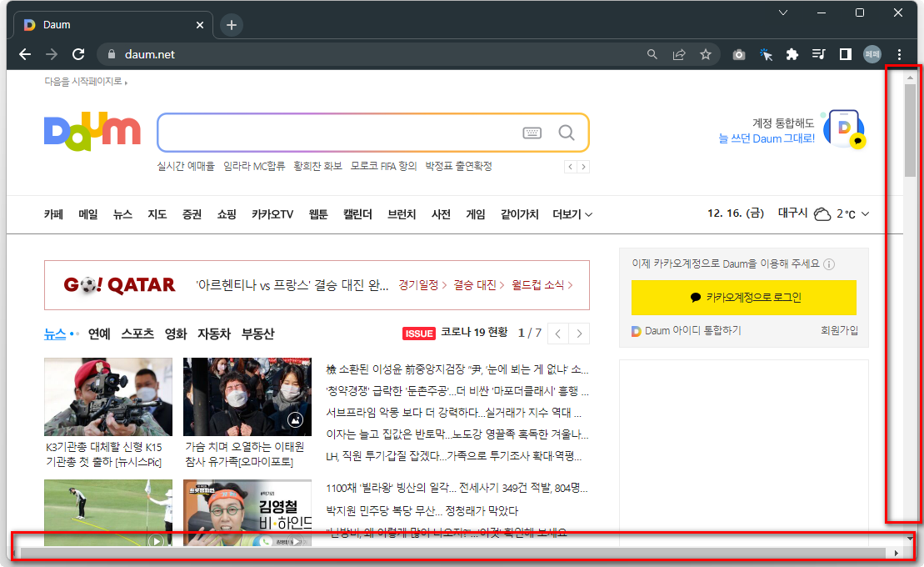The height and width of the screenshot is (567, 924).
Task: Share this page via the share icon
Action: pos(679,54)
